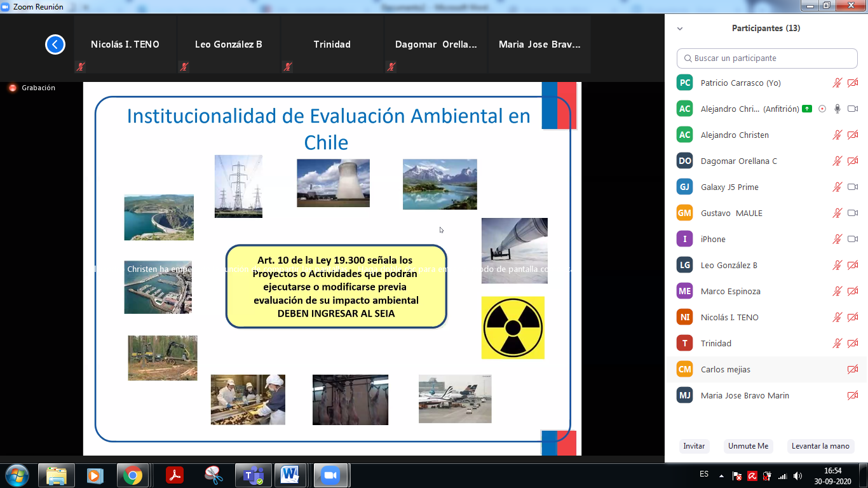Click Alejandro Chri... host microphone icon
Screen dimensions: 868x488
(x=837, y=109)
